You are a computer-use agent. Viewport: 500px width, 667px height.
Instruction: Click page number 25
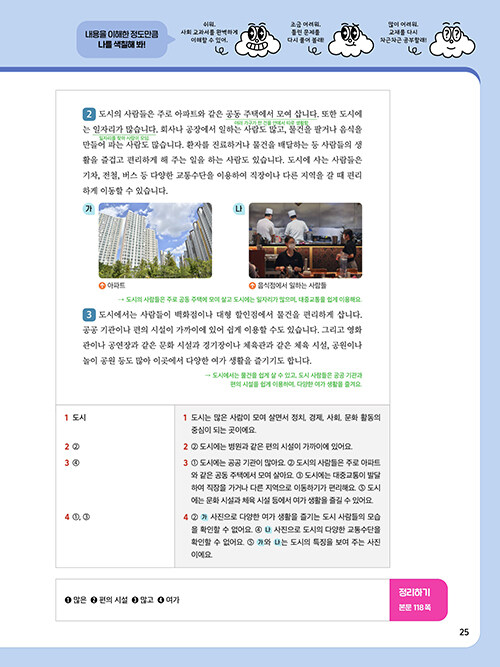[x=464, y=632]
